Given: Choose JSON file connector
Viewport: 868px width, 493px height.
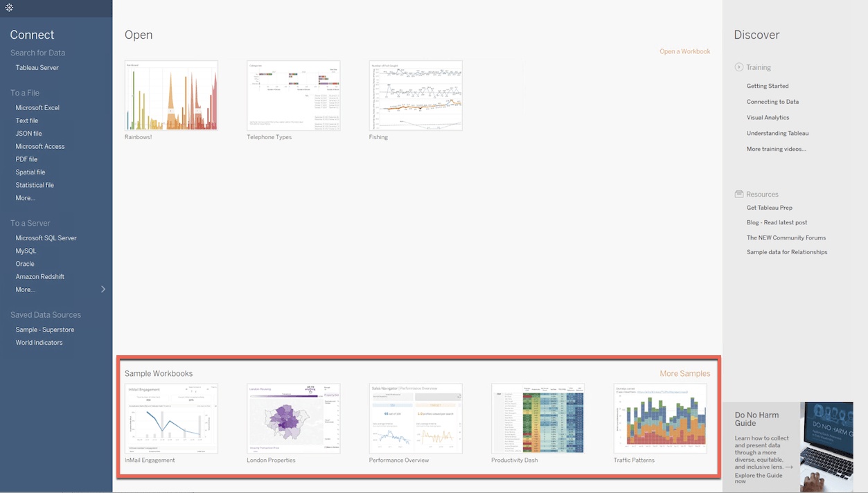Looking at the screenshot, I should 29,134.
